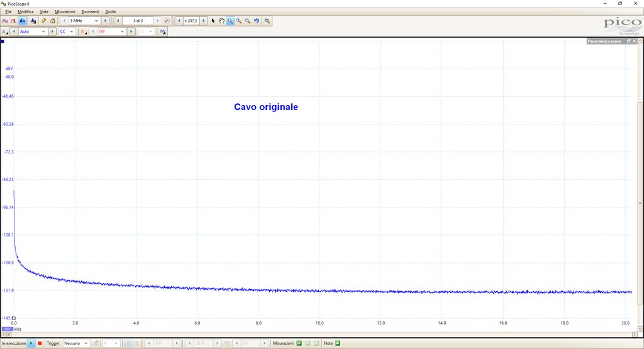Click the blue Channel A axis marker

(x=3, y=42)
